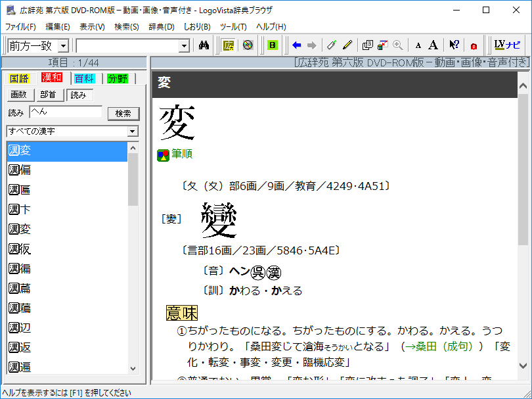Click the grey forward arrow icon

(311, 45)
